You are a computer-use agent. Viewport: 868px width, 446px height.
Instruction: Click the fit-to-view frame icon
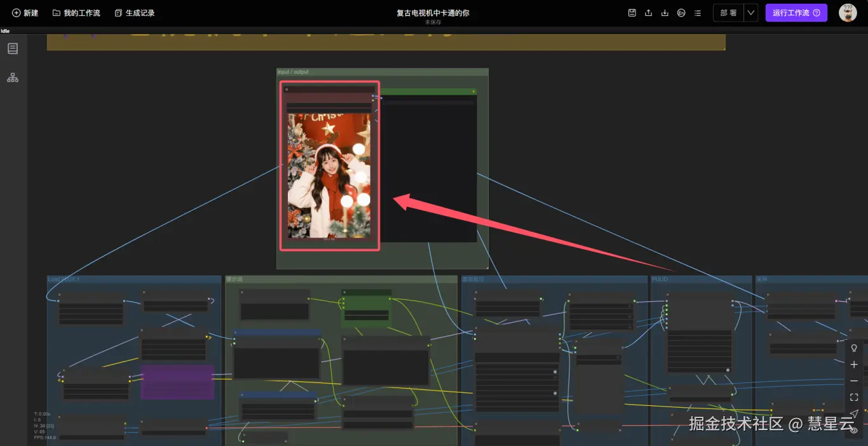pos(854,397)
